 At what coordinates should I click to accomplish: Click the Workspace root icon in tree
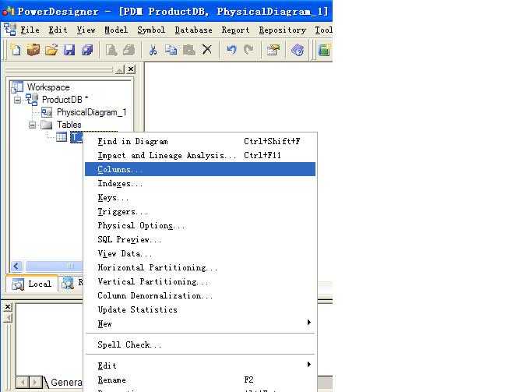[x=17, y=87]
